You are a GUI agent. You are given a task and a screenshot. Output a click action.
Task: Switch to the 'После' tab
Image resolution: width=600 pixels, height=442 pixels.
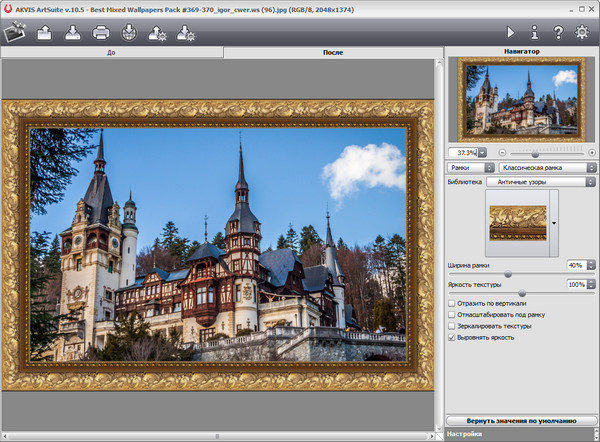[x=332, y=51]
